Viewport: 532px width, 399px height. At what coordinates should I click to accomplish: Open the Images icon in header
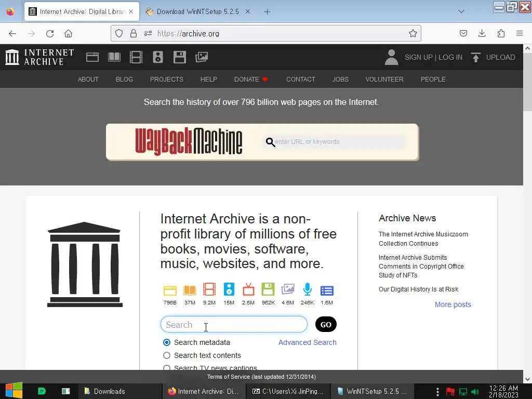click(x=202, y=57)
